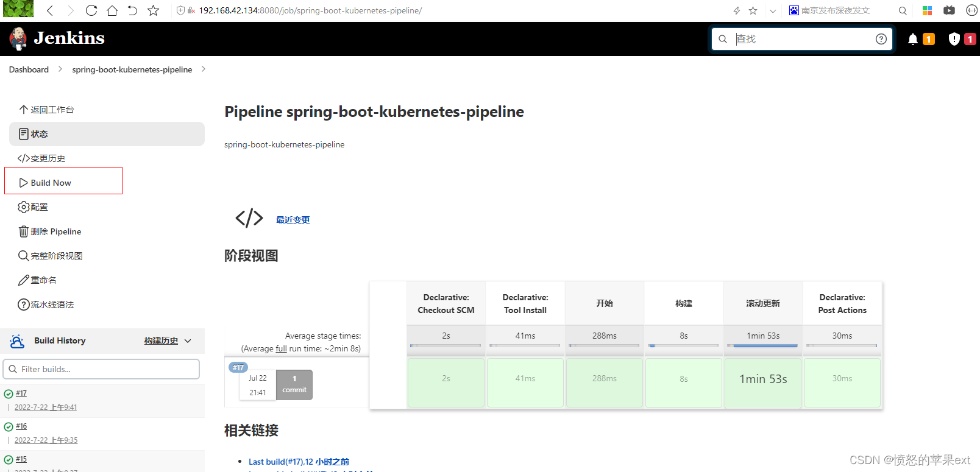Open Jenkins notifications bell
Image resolution: width=980 pixels, height=472 pixels.
[913, 39]
